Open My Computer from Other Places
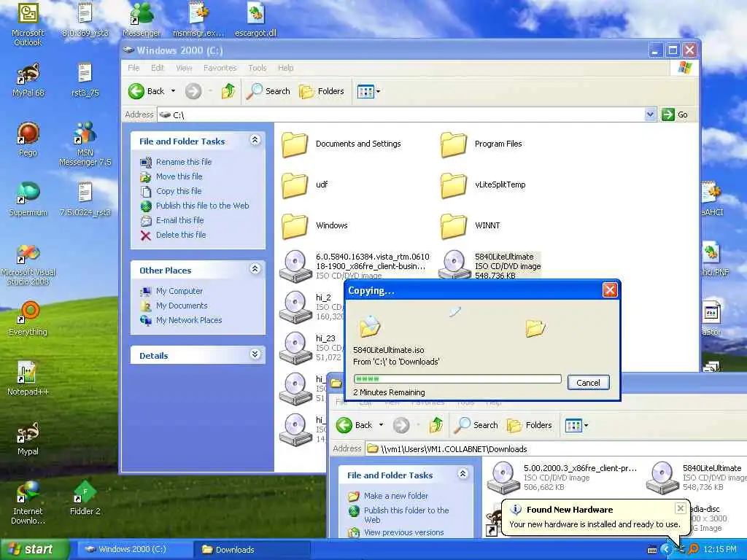747x560 pixels. coord(179,291)
